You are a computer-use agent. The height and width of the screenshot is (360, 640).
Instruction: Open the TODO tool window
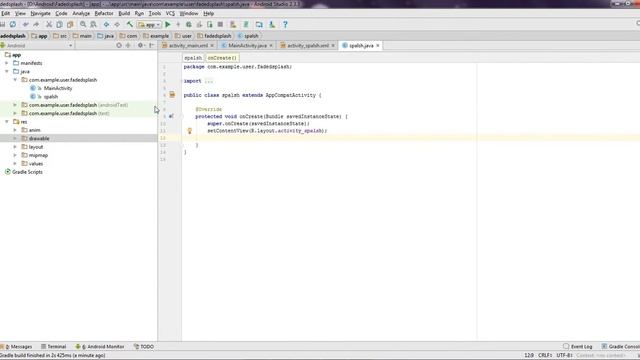click(x=144, y=347)
